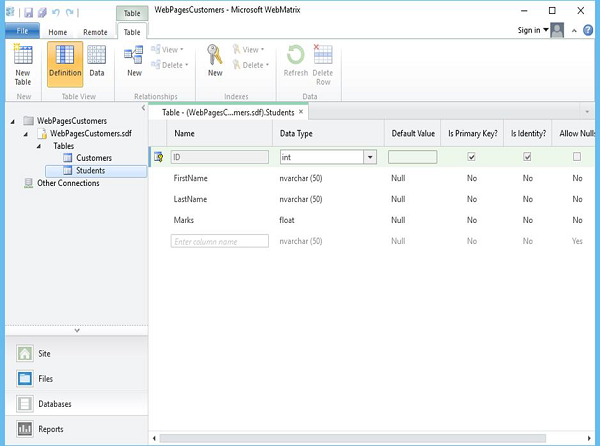Click the New Table icon in ribbon

pyautogui.click(x=22, y=62)
